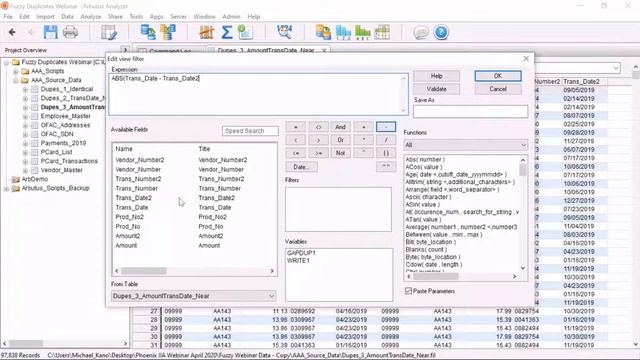Open the File menu
The width and height of the screenshot is (640, 360).
point(8,17)
